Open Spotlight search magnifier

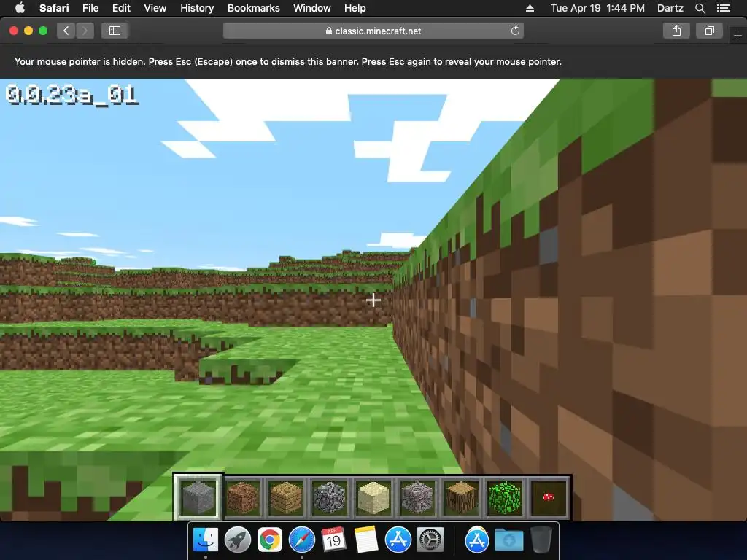tap(700, 8)
